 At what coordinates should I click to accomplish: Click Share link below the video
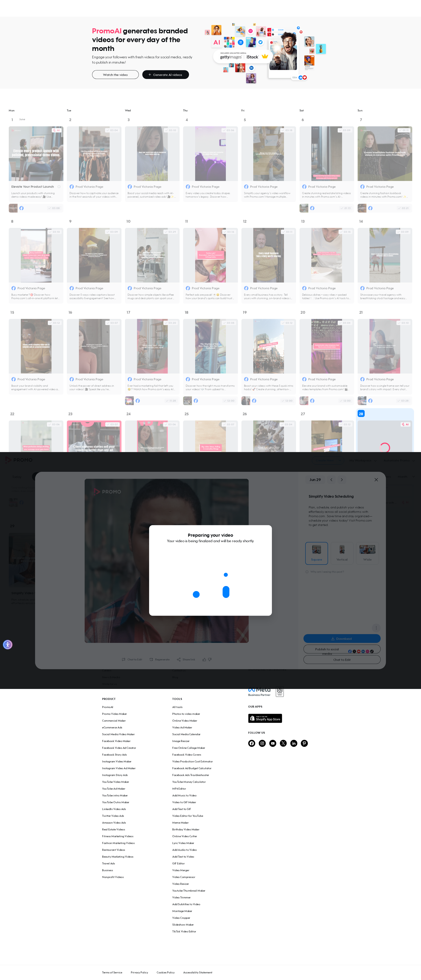[186, 659]
